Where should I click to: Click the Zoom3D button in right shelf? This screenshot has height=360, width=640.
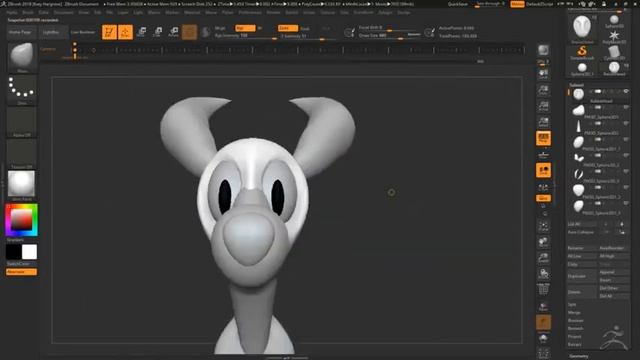tap(543, 258)
